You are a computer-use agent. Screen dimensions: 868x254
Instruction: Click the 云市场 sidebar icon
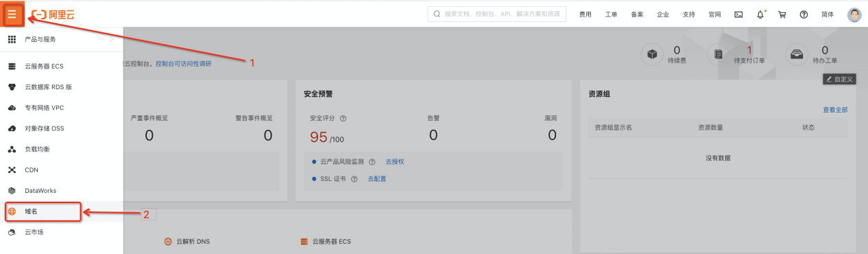[12, 232]
